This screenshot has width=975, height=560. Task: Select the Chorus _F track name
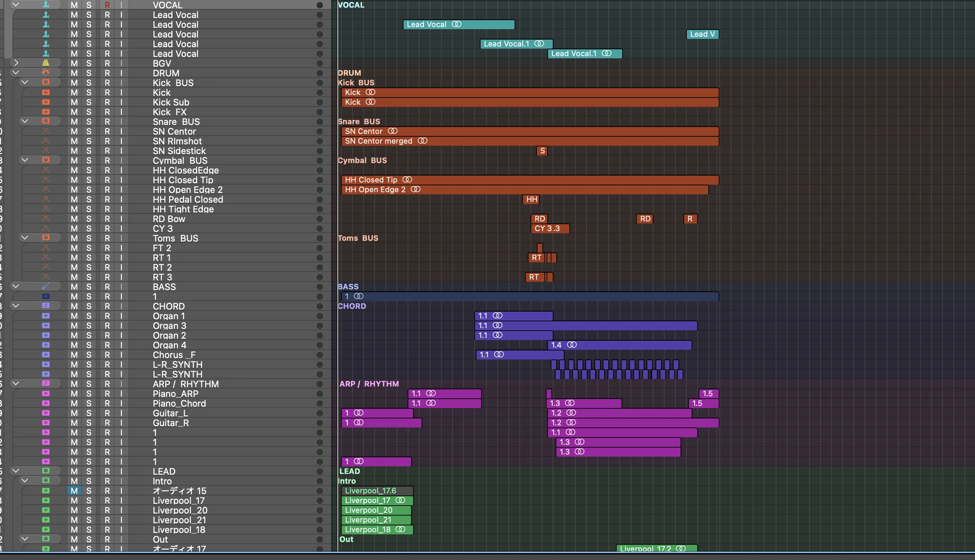click(x=174, y=355)
